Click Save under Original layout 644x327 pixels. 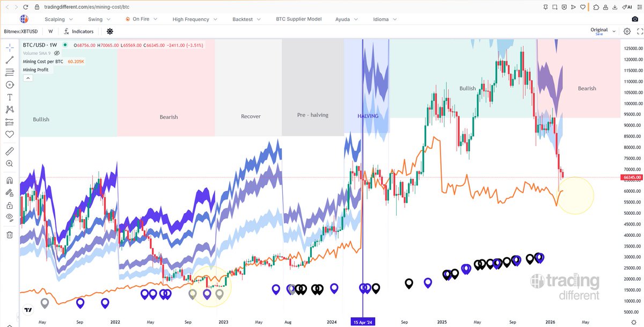pos(599,34)
